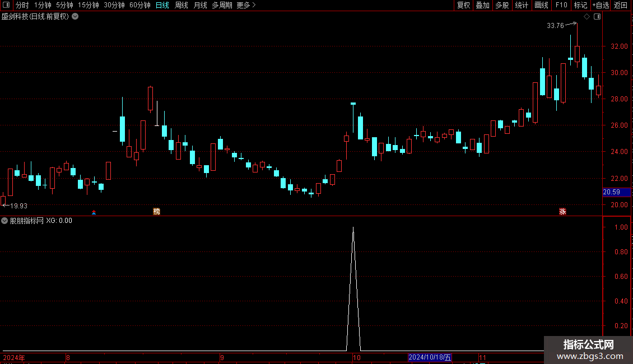Activate the 画线 drawing tool
The image size is (633, 364).
click(x=541, y=5)
